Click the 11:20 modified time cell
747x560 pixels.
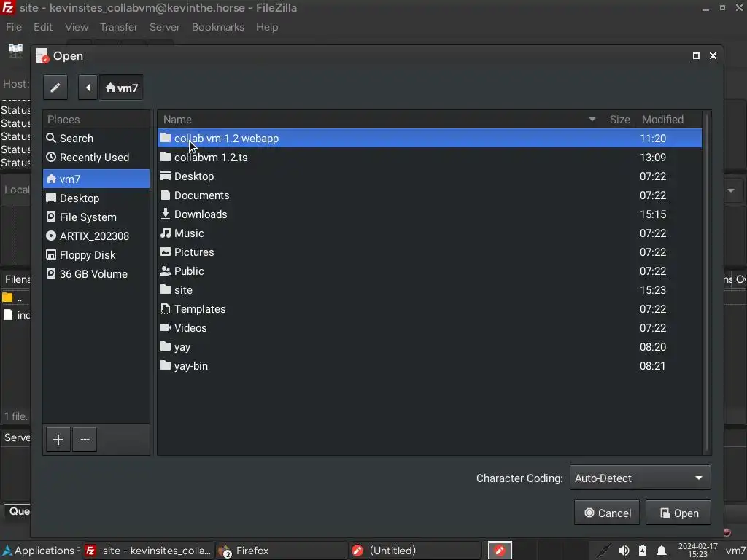pos(653,138)
